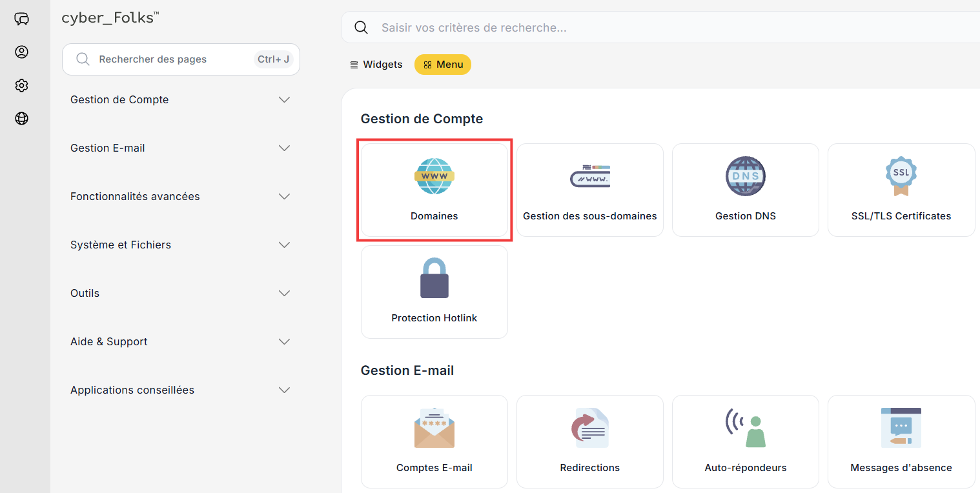Open the Auto-répondeurs label
980x493 pixels.
[x=746, y=468]
